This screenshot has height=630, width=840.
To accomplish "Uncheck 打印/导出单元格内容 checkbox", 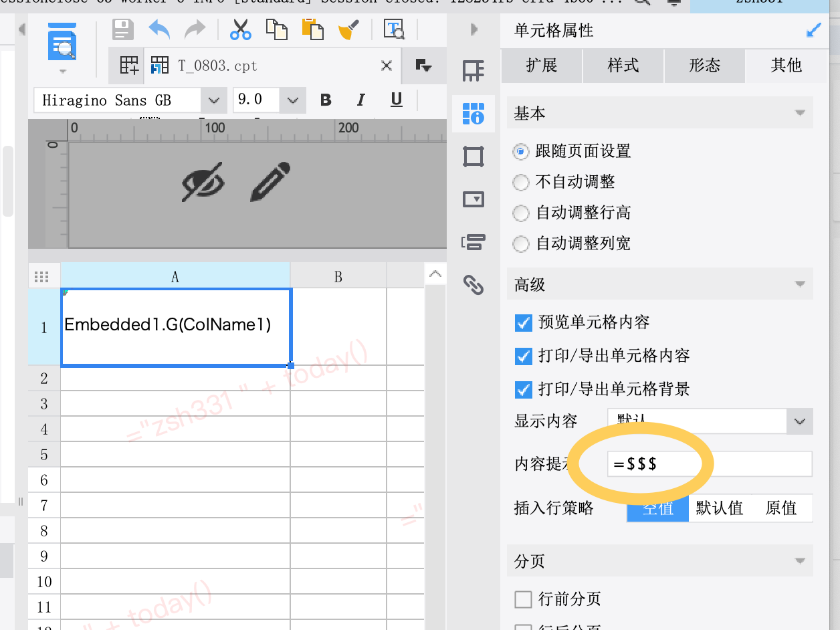I will pyautogui.click(x=524, y=356).
